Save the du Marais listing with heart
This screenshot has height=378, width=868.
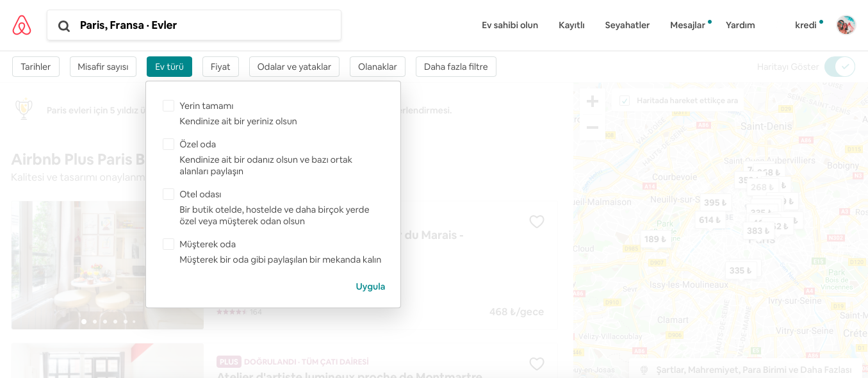coord(537,222)
